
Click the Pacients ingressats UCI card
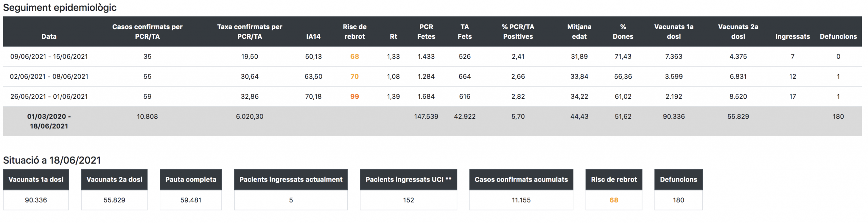[408, 189]
